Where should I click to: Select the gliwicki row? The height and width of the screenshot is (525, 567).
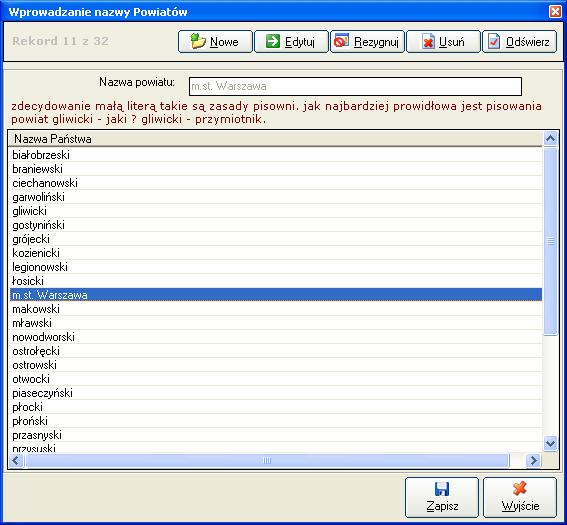[x=275, y=211]
